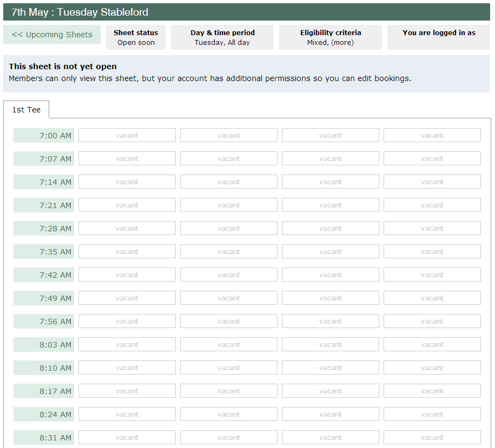Viewport: 495px width, 448px height.
Task: Click the 7:56 AM time label
Action: coord(43,321)
